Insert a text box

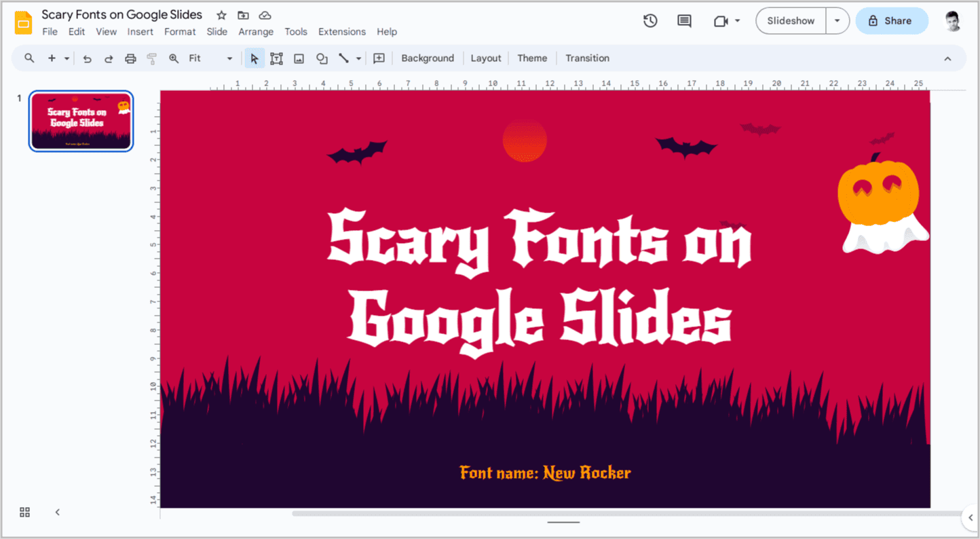coord(276,58)
